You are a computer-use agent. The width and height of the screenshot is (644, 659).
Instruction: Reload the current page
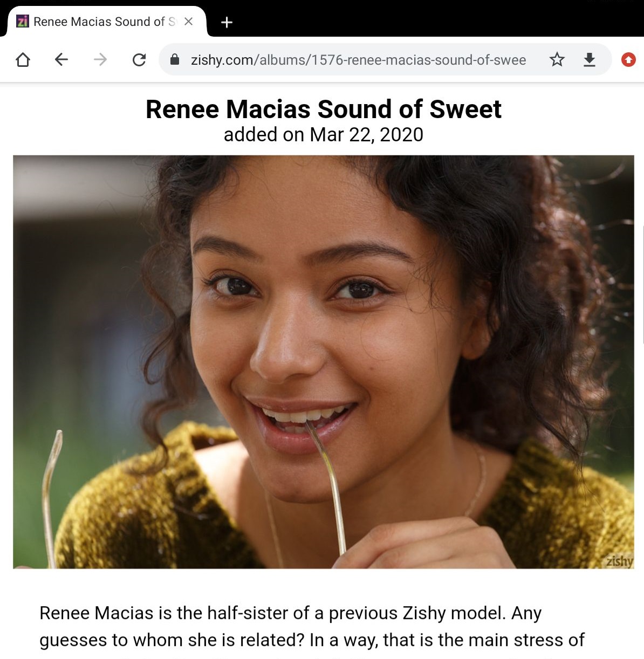tap(139, 59)
